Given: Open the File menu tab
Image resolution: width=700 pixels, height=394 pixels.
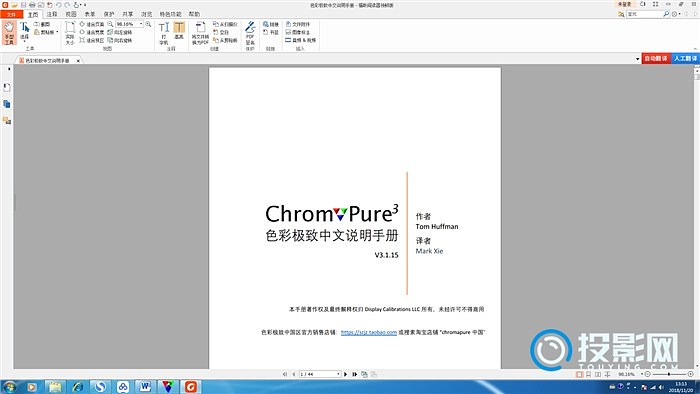Looking at the screenshot, I should [11, 14].
